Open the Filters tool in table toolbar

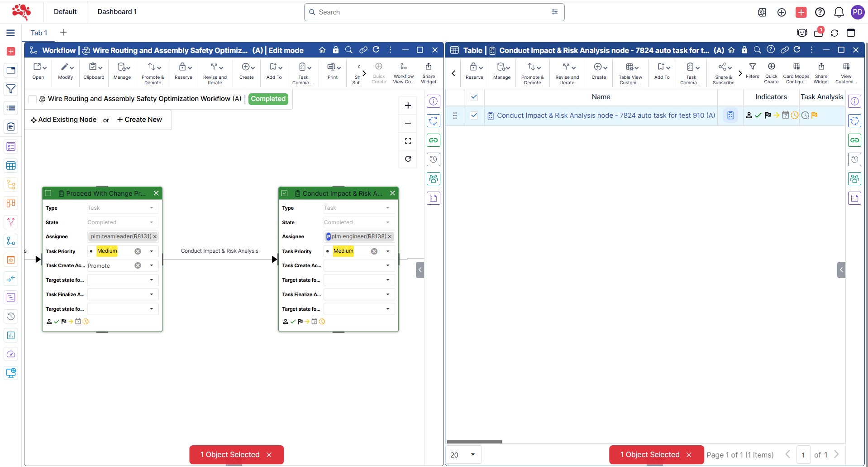click(752, 71)
